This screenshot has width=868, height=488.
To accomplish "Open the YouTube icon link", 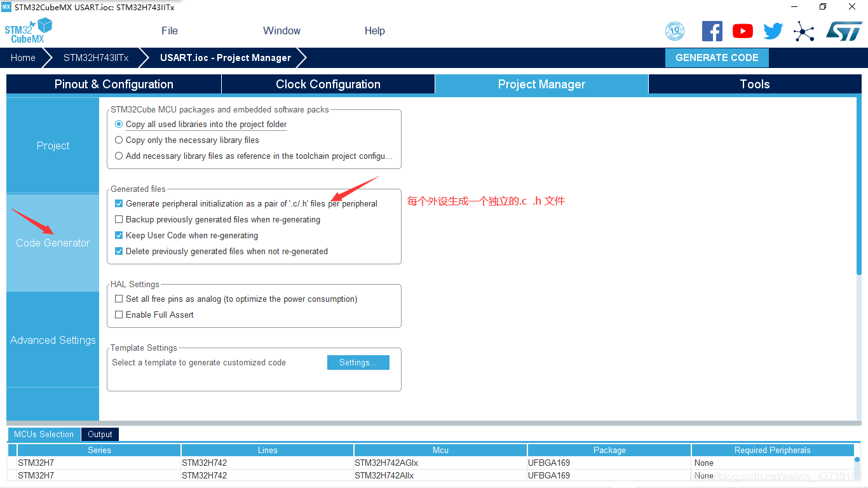I will 742,31.
